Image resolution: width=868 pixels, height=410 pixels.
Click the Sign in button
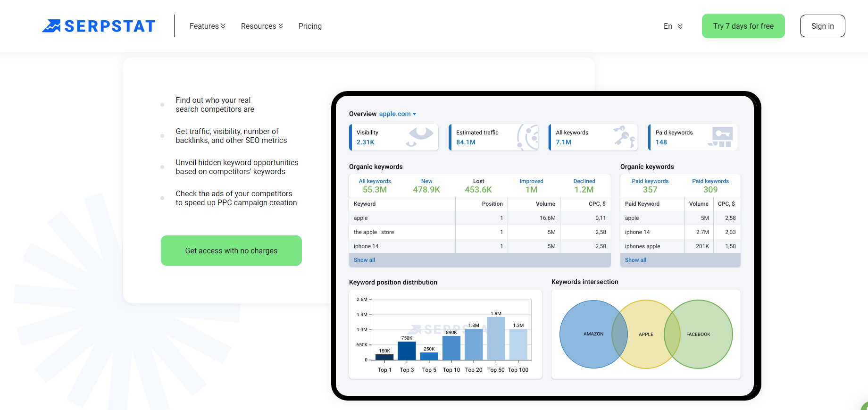pos(823,26)
